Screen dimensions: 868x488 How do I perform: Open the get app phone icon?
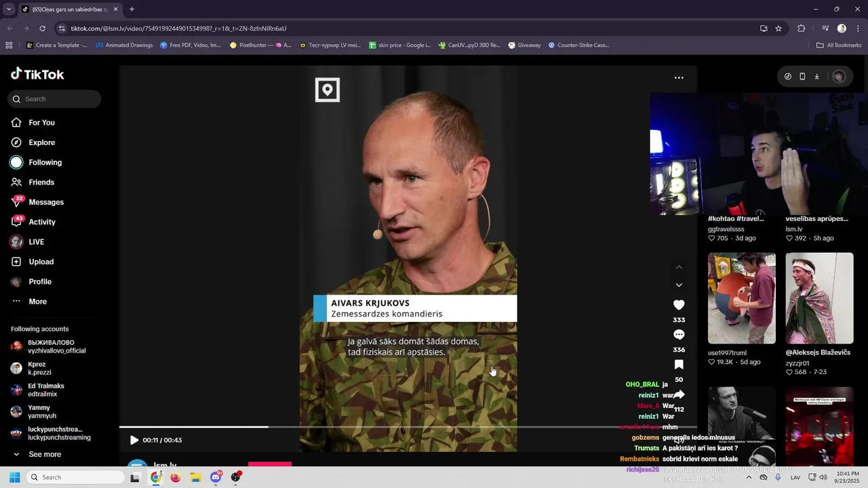(x=802, y=77)
